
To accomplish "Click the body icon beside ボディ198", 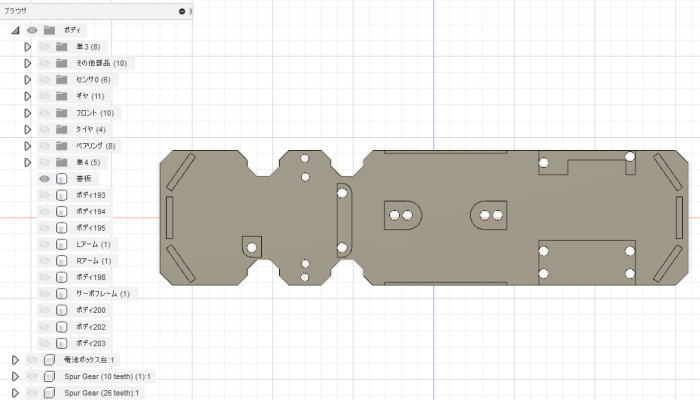I will (62, 277).
